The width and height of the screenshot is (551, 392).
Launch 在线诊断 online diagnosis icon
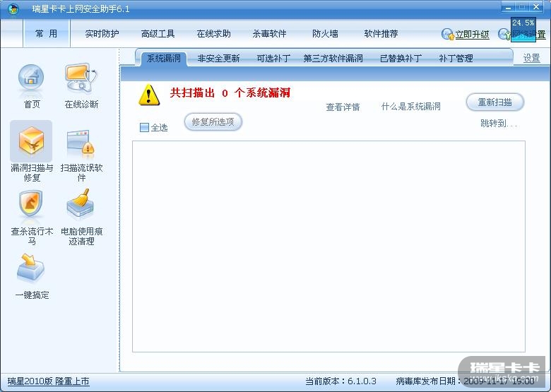click(81, 78)
